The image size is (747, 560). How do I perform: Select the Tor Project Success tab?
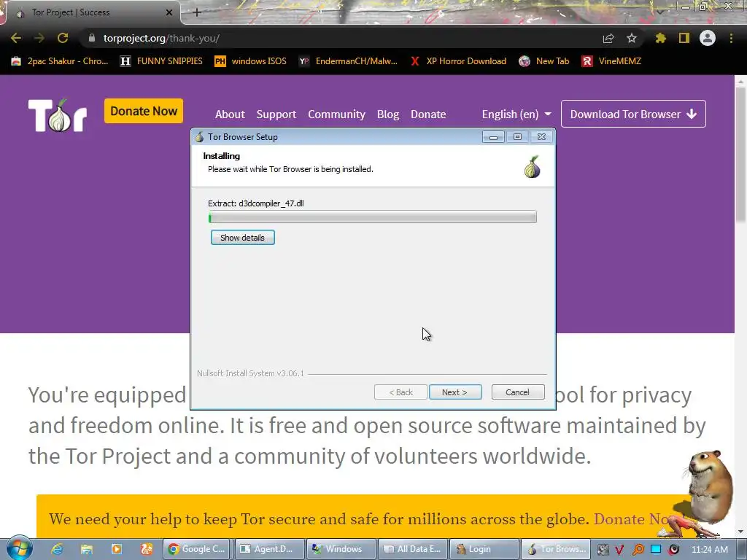92,12
